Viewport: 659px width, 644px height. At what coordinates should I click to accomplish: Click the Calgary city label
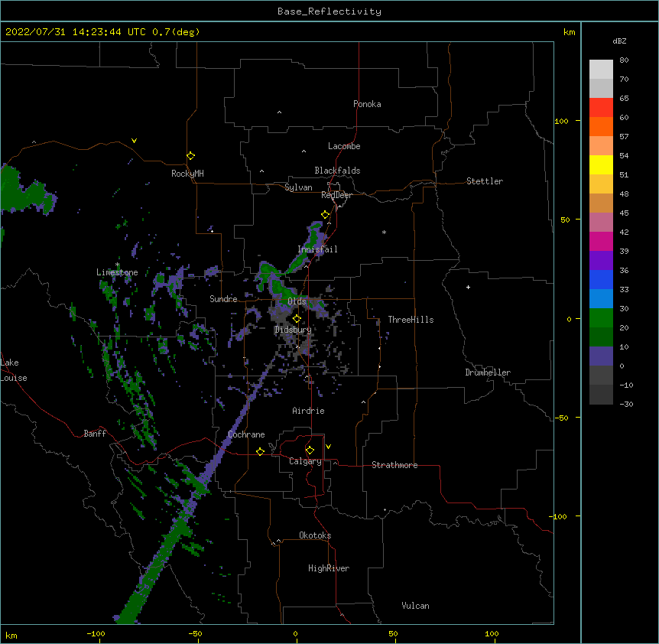(x=305, y=461)
